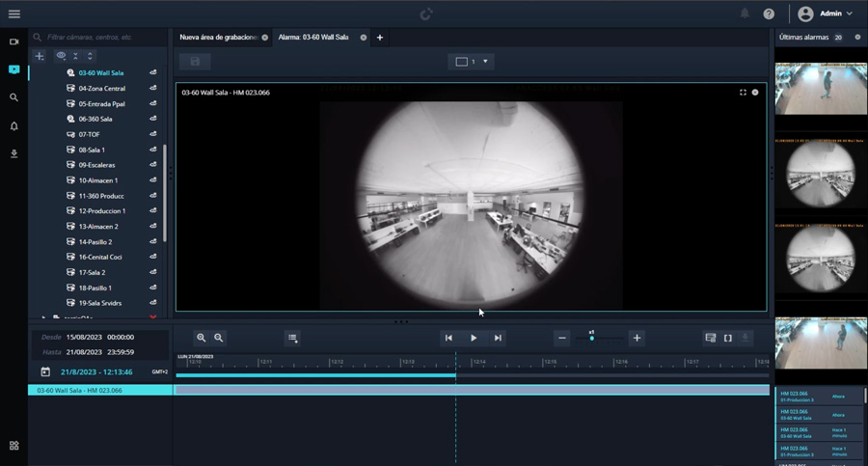
Task: Toggle the stream icon next to 07-TOF
Action: pos(152,135)
